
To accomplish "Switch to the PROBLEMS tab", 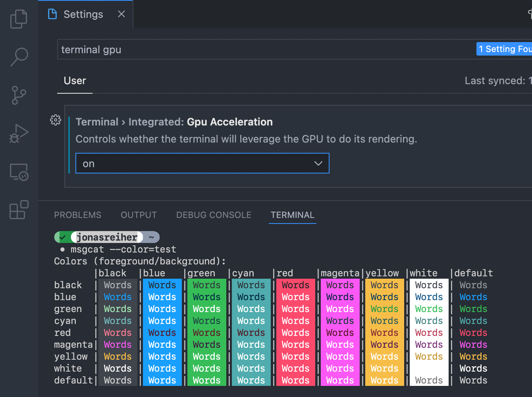I will 77,215.
